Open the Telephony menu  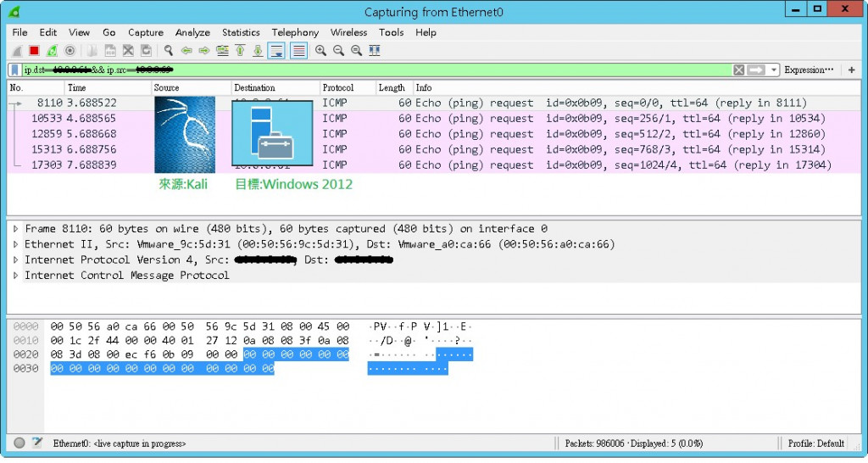coord(295,33)
